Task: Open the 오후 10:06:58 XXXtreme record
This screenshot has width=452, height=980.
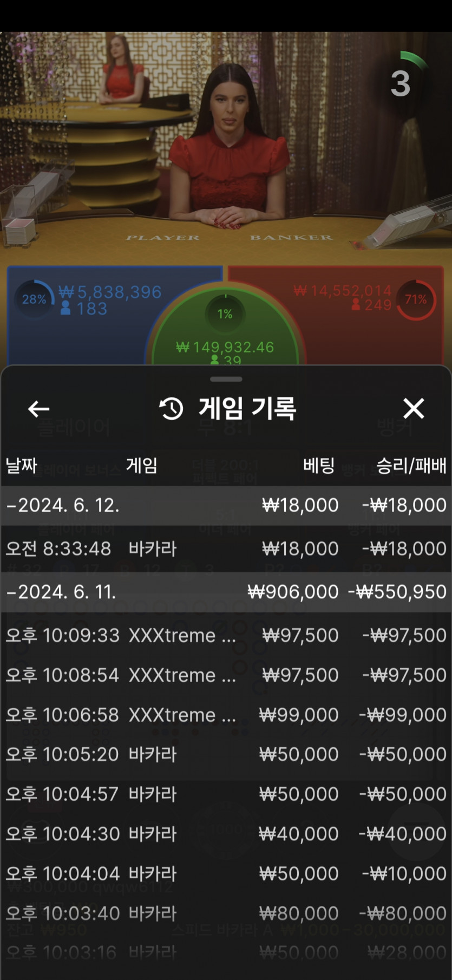Action: 226,715
